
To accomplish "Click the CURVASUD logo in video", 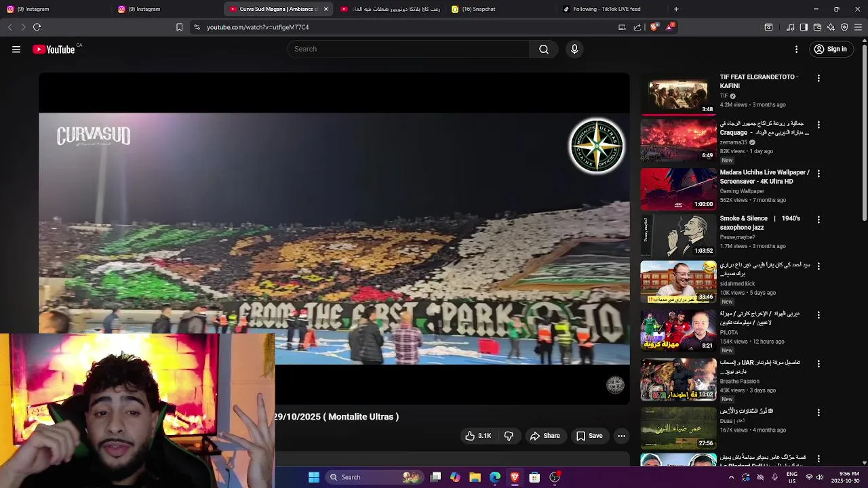I will tap(94, 136).
